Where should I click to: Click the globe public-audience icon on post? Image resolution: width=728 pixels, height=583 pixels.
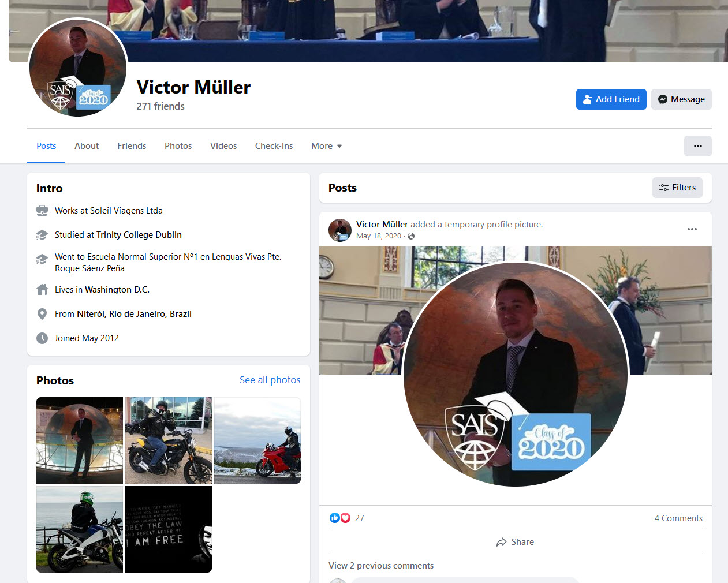click(411, 236)
